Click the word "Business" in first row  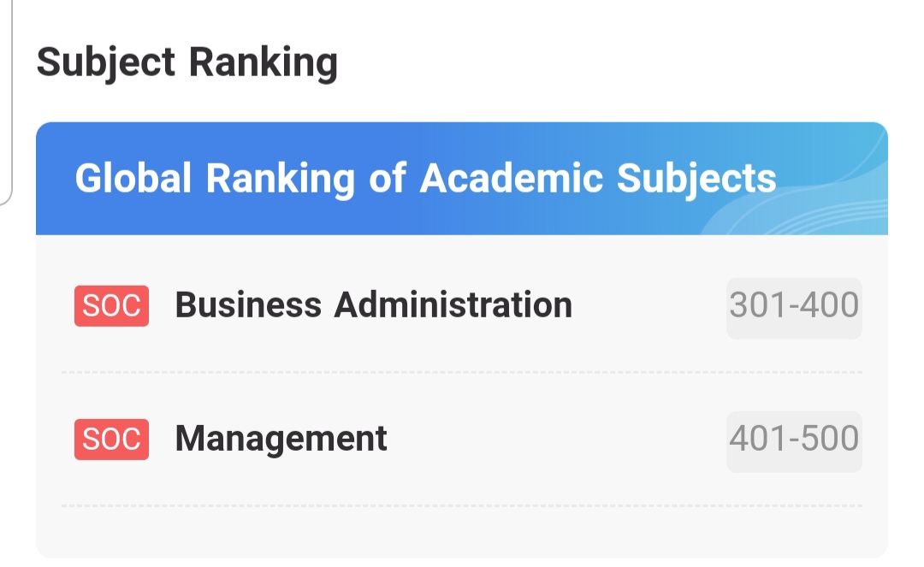[x=248, y=305]
